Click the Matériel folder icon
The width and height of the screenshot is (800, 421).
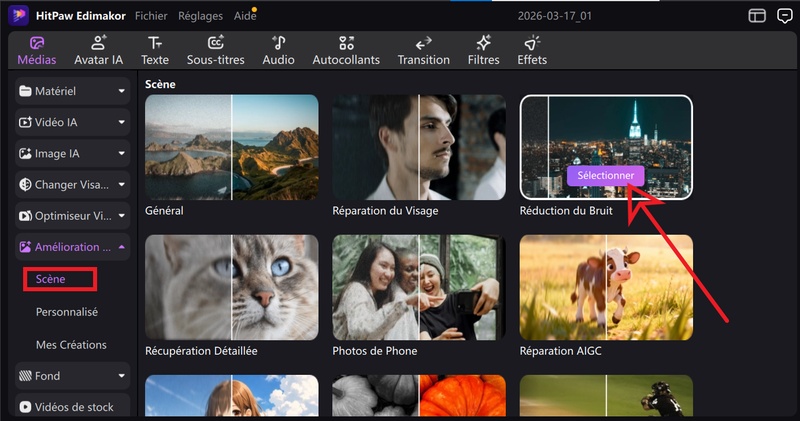tap(25, 91)
